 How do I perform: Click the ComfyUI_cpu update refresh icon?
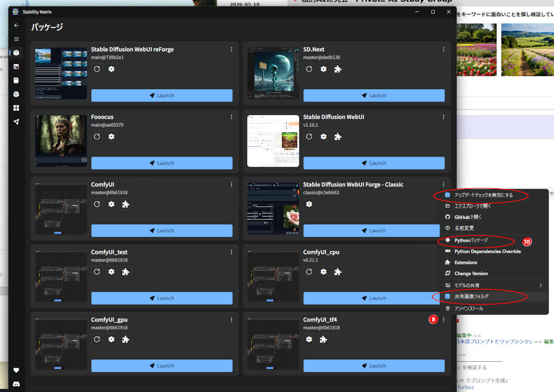pos(309,272)
